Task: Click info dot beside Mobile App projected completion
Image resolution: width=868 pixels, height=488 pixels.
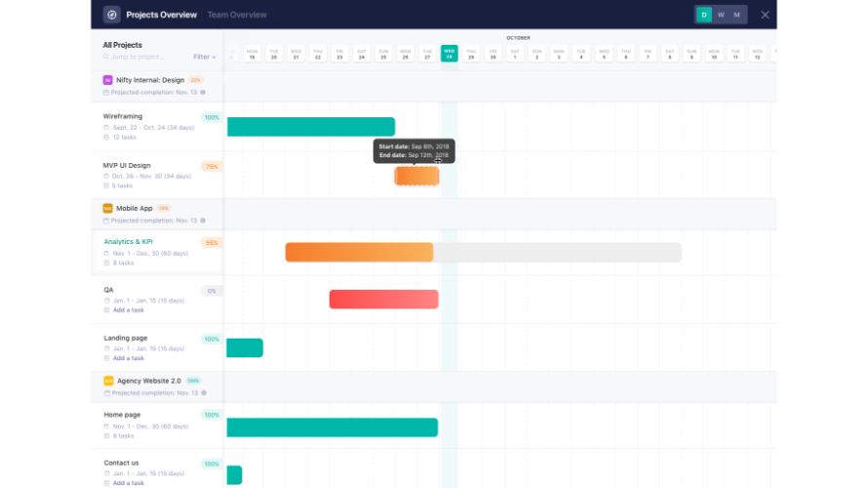Action: (x=203, y=221)
